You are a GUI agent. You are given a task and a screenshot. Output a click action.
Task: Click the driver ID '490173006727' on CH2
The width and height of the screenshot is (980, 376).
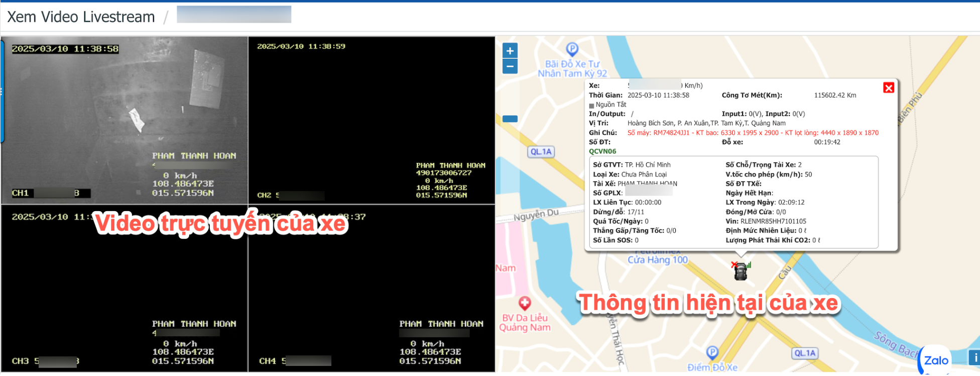443,173
